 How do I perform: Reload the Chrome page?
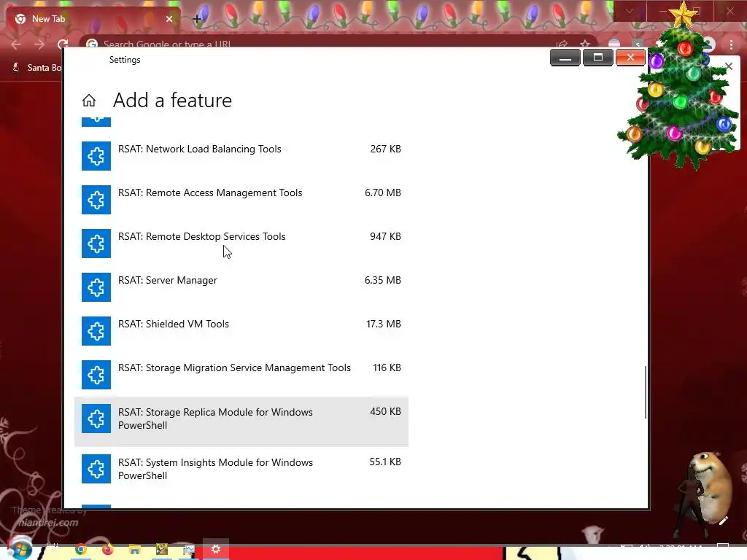click(x=63, y=44)
